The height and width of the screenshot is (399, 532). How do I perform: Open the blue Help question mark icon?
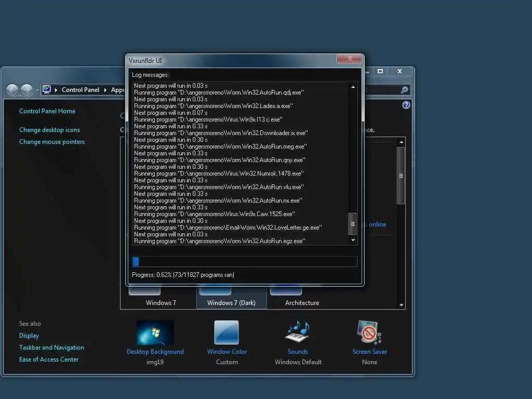pos(406,105)
